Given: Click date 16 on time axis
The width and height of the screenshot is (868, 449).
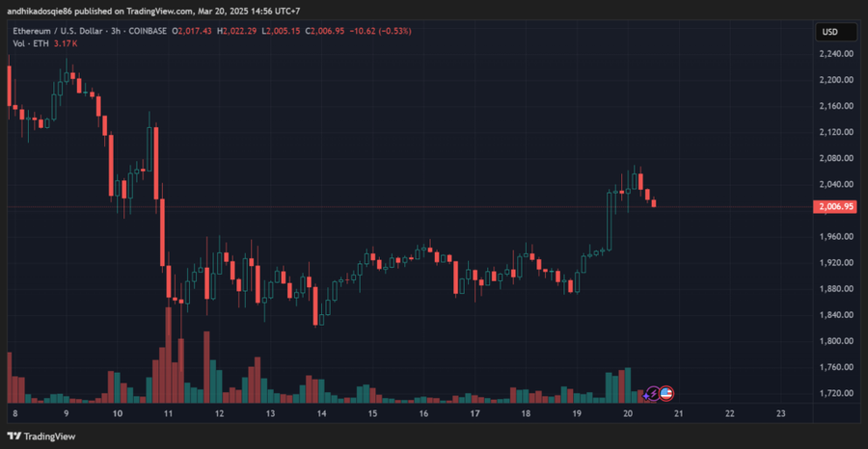Looking at the screenshot, I should [x=423, y=413].
